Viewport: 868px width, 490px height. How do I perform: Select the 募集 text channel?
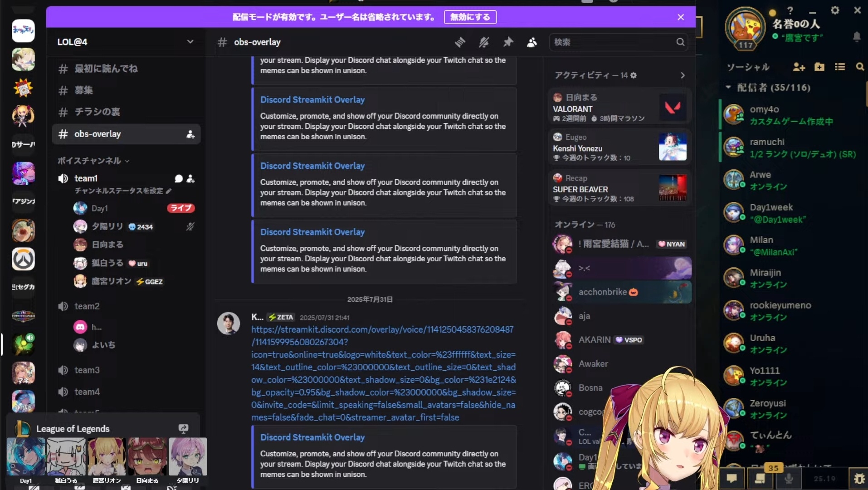coord(83,90)
